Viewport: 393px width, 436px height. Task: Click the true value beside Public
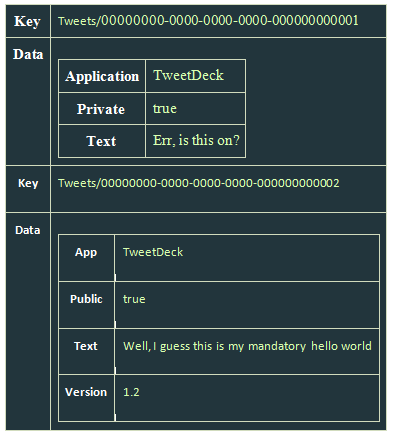pos(134,299)
